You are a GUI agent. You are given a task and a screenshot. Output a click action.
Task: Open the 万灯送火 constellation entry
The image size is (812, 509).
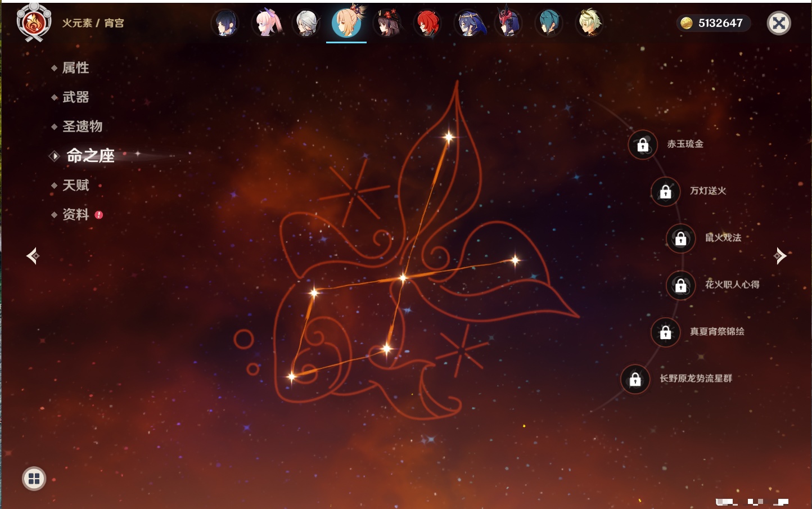point(707,191)
